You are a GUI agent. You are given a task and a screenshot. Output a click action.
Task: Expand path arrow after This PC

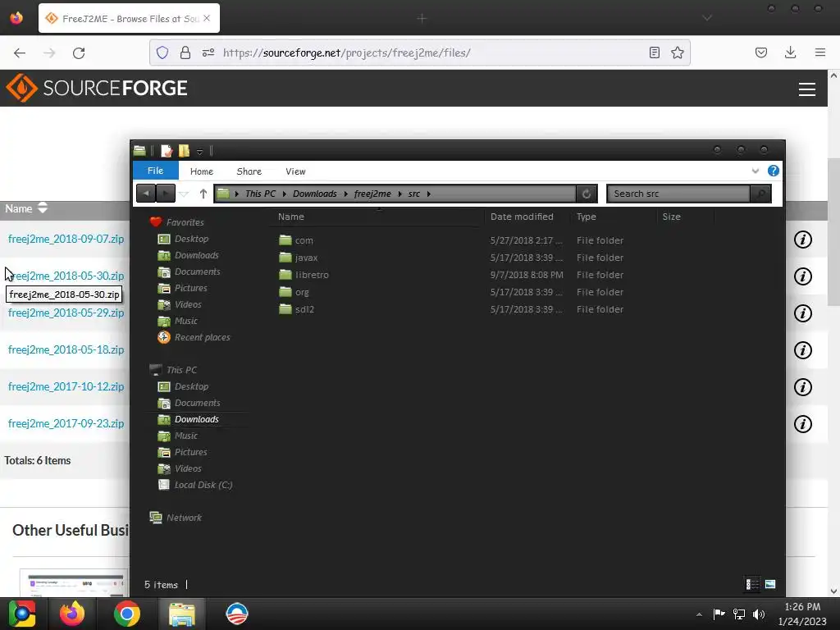point(285,194)
